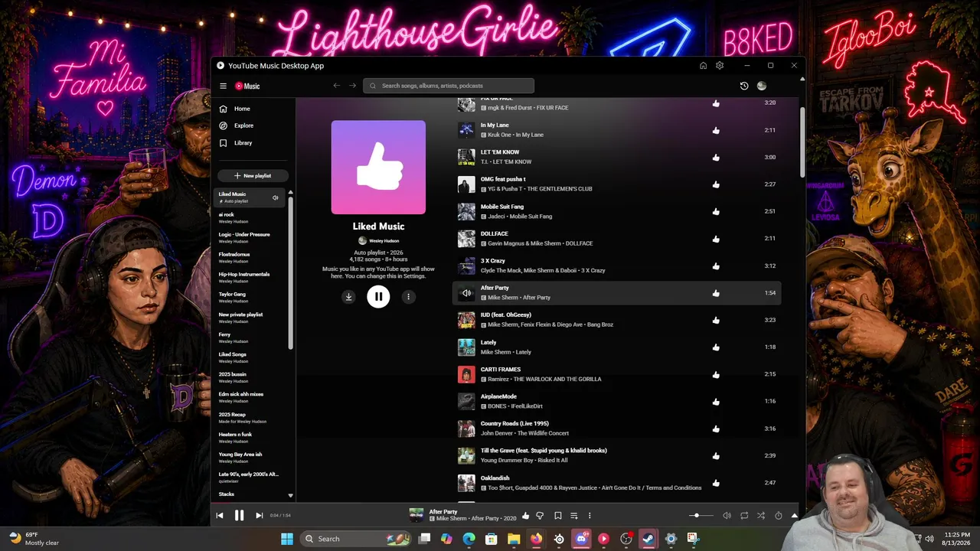Open Discord from the taskbar
Viewport: 980px width, 551px height.
pos(581,539)
